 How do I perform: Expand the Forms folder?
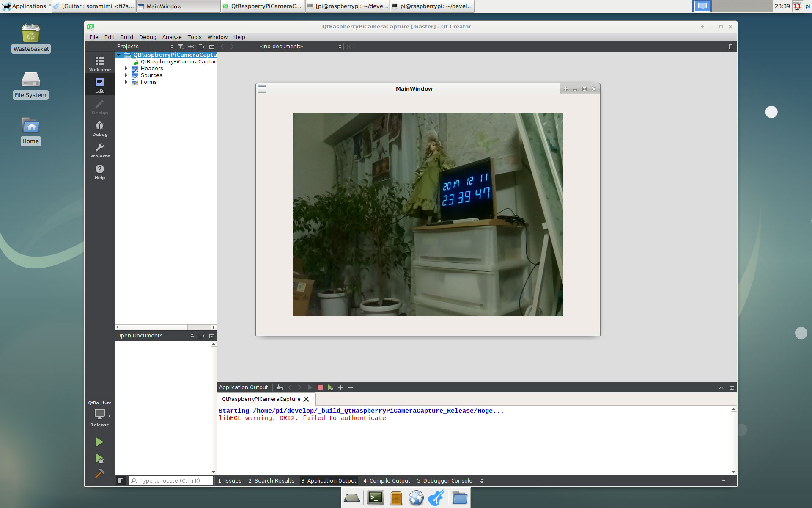coord(126,82)
